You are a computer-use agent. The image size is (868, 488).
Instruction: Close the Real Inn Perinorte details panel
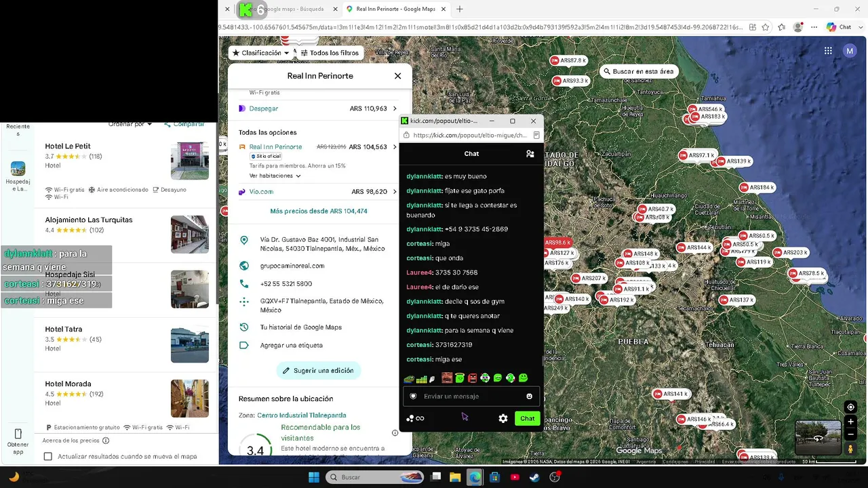click(397, 76)
